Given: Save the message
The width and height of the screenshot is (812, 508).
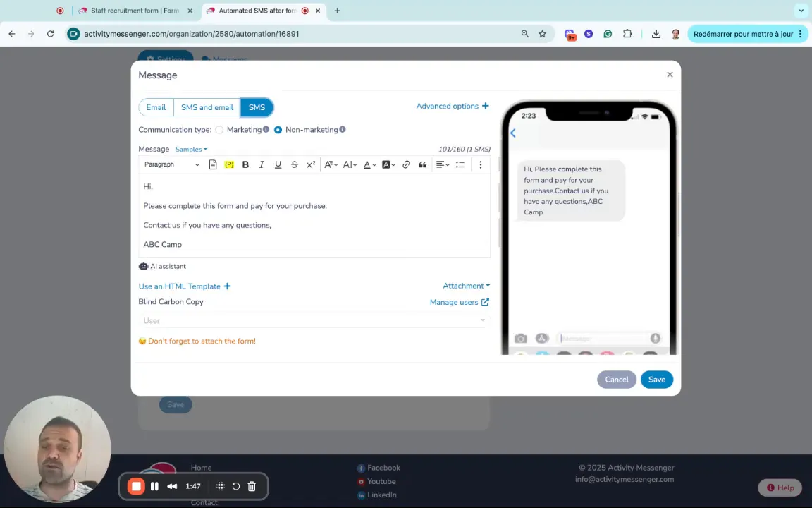Looking at the screenshot, I should 656,380.
